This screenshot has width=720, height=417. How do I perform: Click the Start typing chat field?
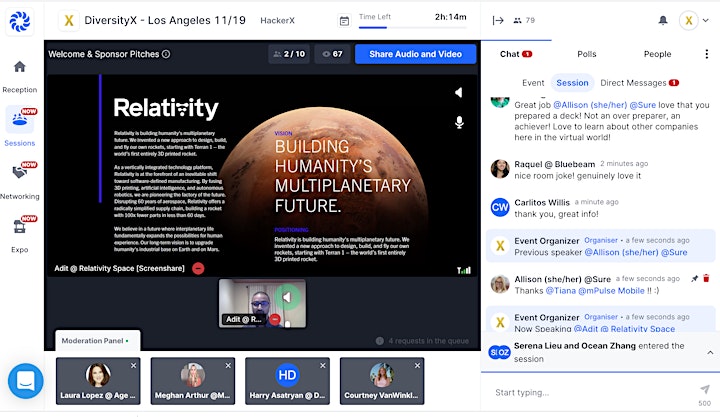coord(592,392)
